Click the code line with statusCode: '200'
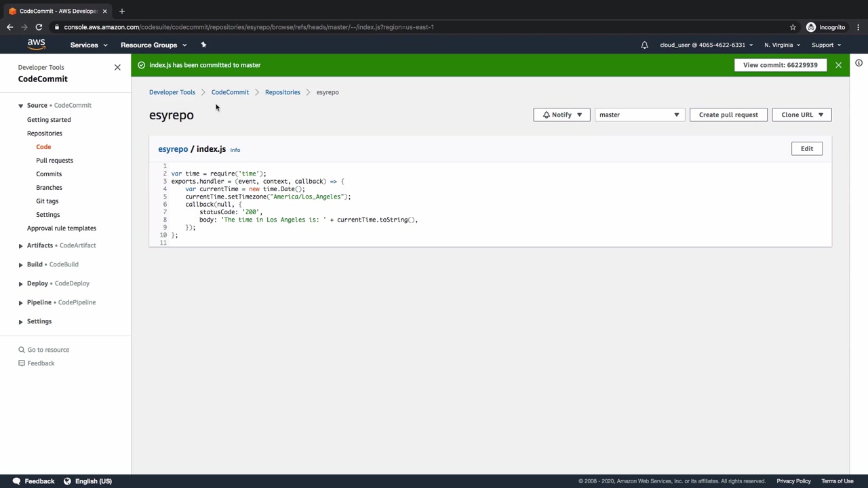Image resolution: width=868 pixels, height=488 pixels. pos(231,212)
